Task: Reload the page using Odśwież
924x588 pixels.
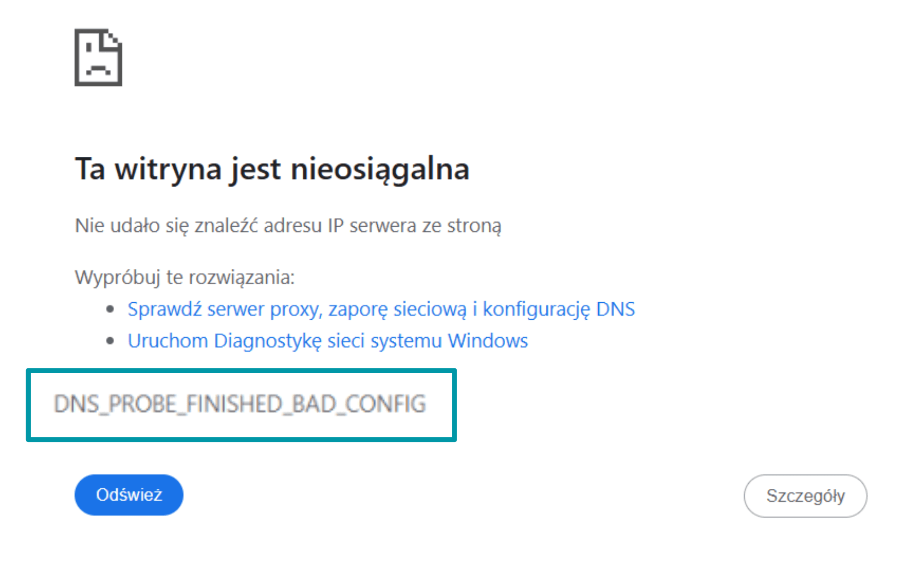Action: pyautogui.click(x=128, y=494)
